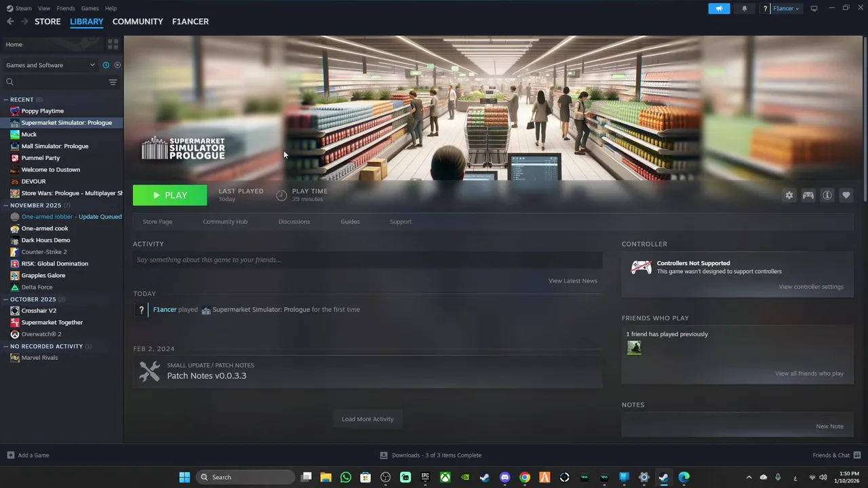Click the Windows Start button
The height and width of the screenshot is (488, 868).
pos(184,477)
